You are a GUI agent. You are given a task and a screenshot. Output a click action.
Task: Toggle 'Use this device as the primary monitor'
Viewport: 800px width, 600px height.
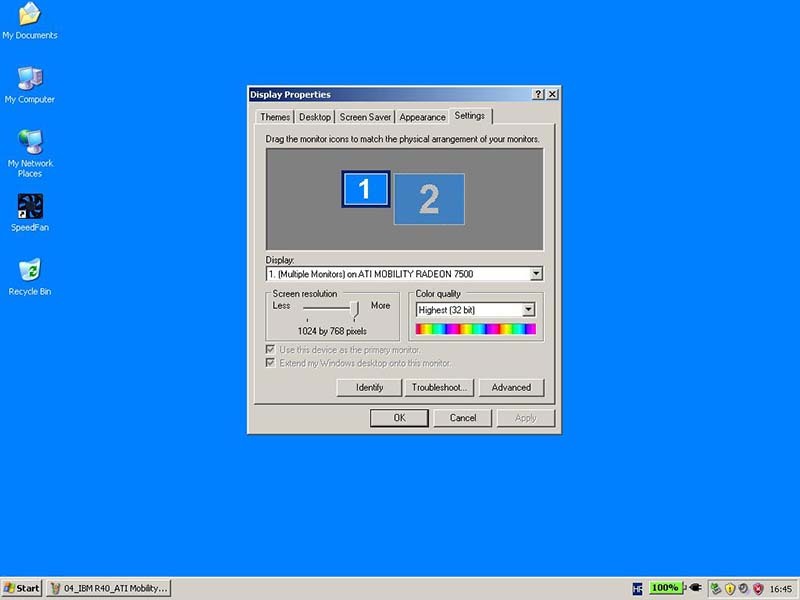pyautogui.click(x=270, y=350)
